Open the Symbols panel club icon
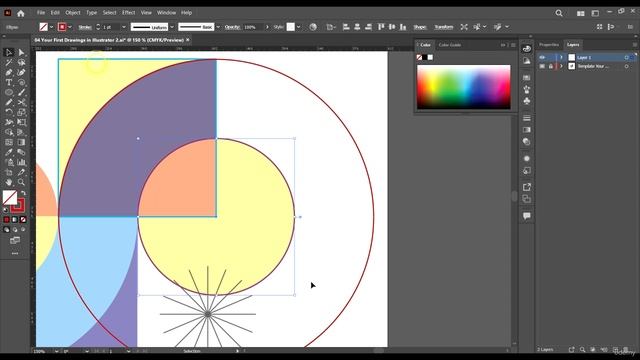This screenshot has height=360, width=640. (527, 101)
